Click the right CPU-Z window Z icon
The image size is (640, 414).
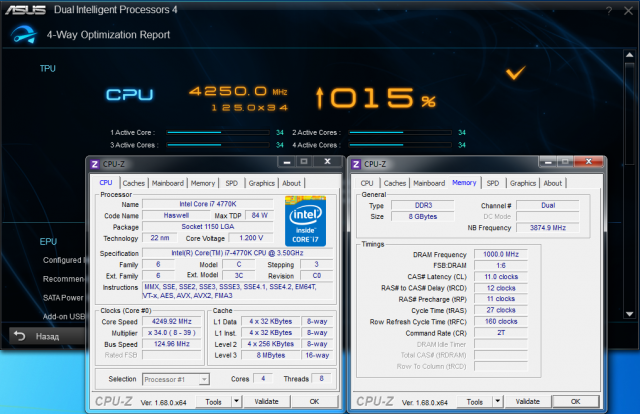pyautogui.click(x=356, y=164)
